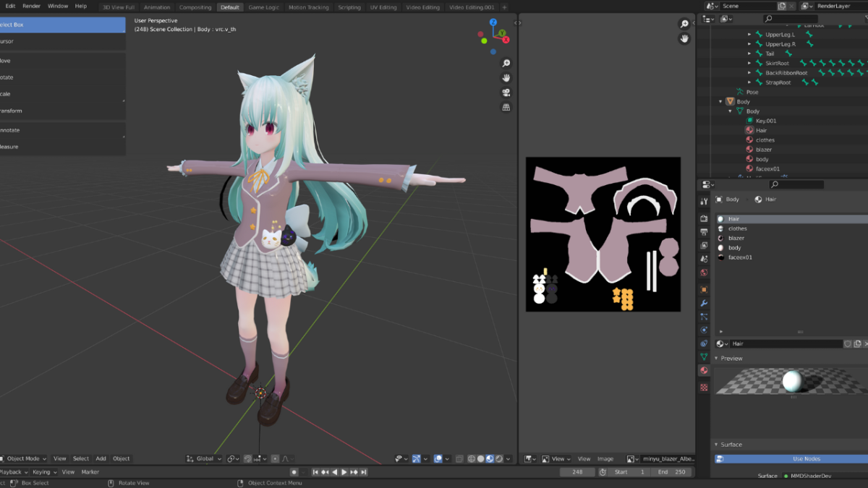Switch to solid shading mode

point(481,459)
